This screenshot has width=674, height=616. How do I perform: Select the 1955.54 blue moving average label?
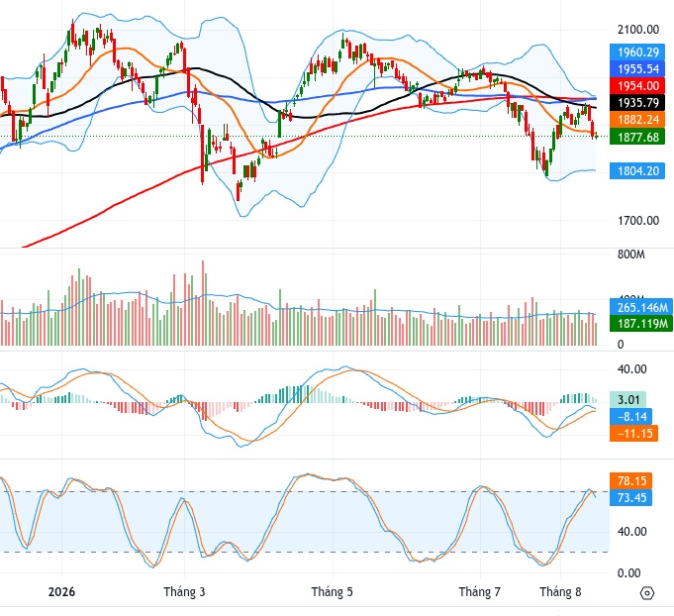click(x=637, y=69)
